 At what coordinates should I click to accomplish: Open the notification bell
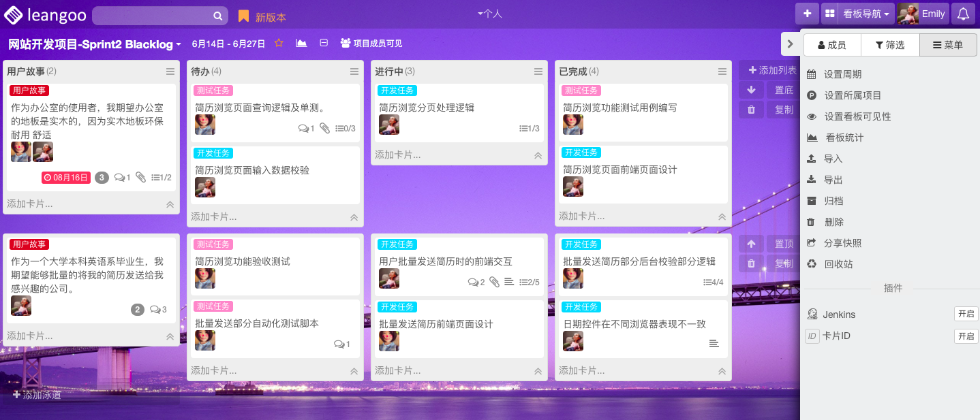tap(962, 14)
